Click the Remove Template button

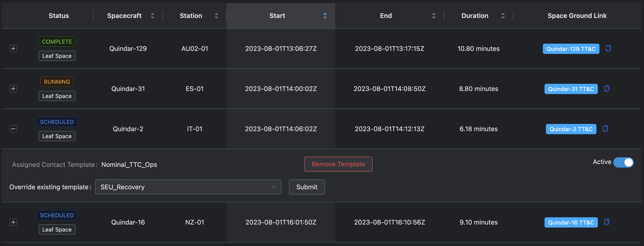tap(338, 164)
